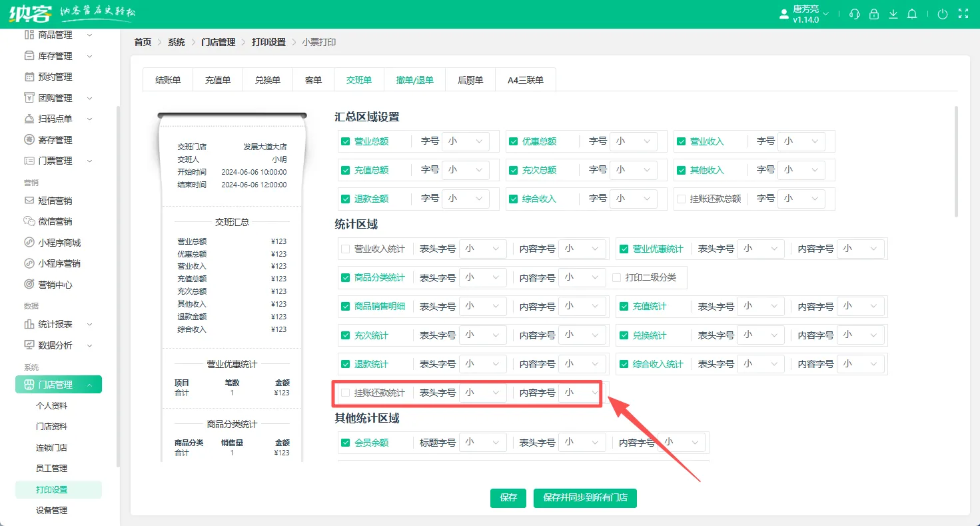Select the 充值单 tab
This screenshot has height=526, width=980.
[x=217, y=79]
